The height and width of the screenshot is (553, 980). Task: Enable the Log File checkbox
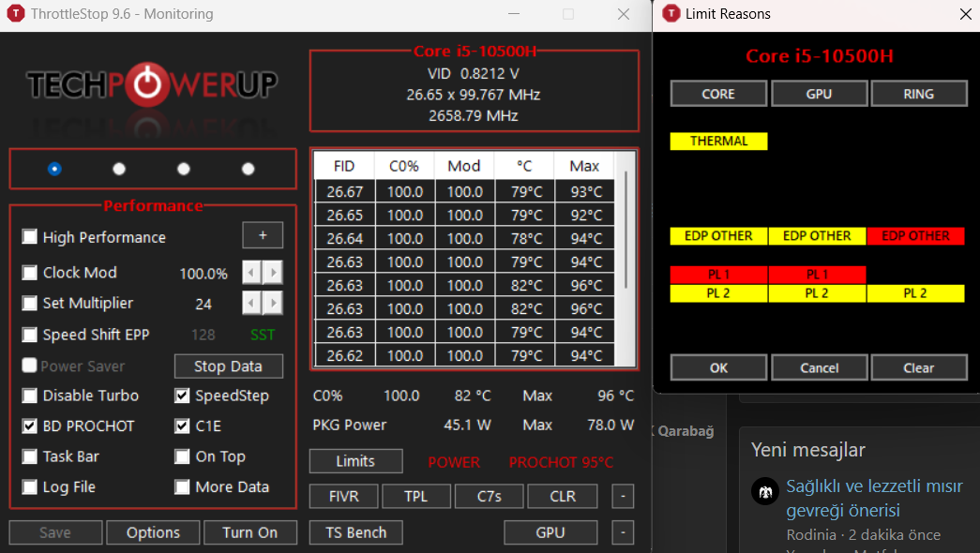(x=29, y=486)
